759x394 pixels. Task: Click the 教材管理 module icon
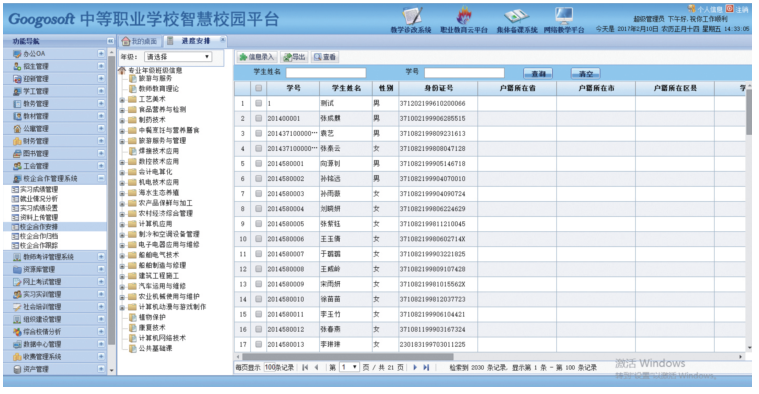coord(17,116)
